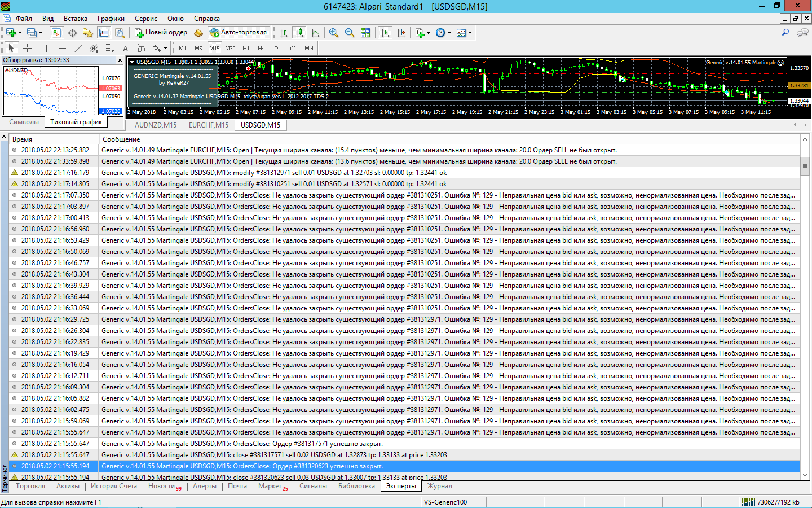
Task: Open the Data Window panel icon
Action: click(73, 33)
